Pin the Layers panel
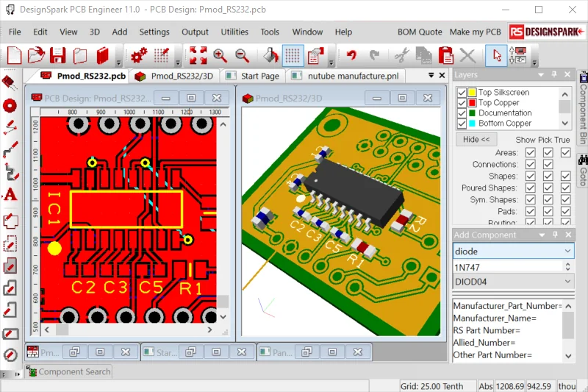 [554, 74]
